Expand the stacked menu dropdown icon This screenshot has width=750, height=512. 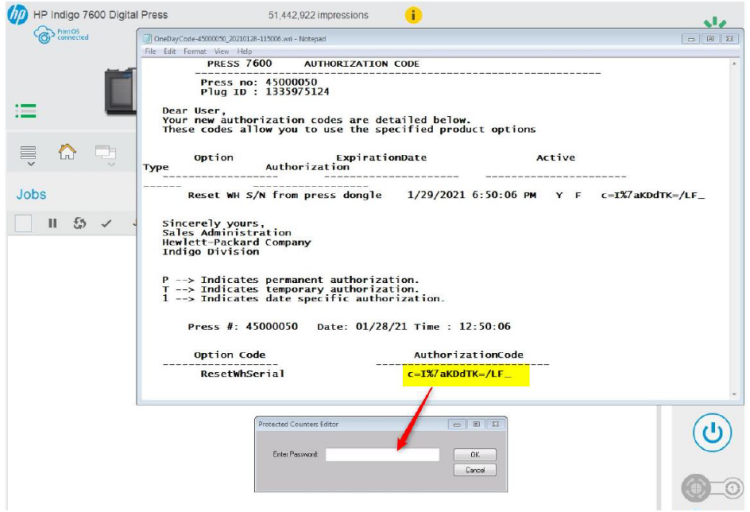[x=28, y=156]
